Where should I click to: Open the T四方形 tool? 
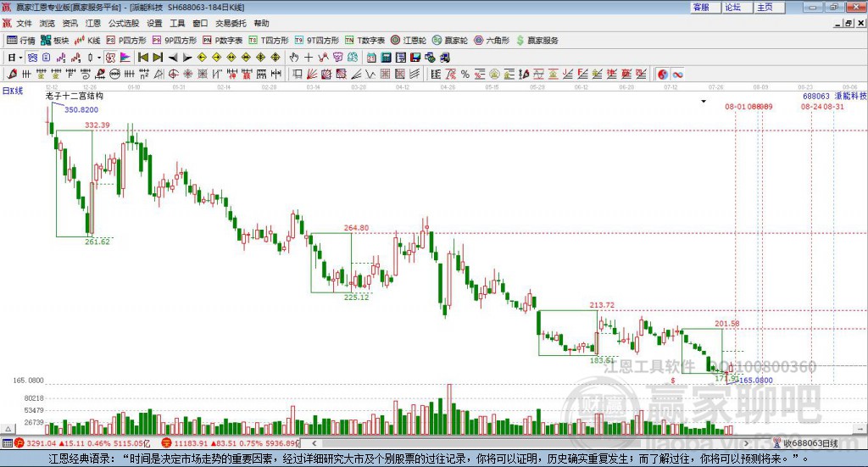tap(269, 41)
